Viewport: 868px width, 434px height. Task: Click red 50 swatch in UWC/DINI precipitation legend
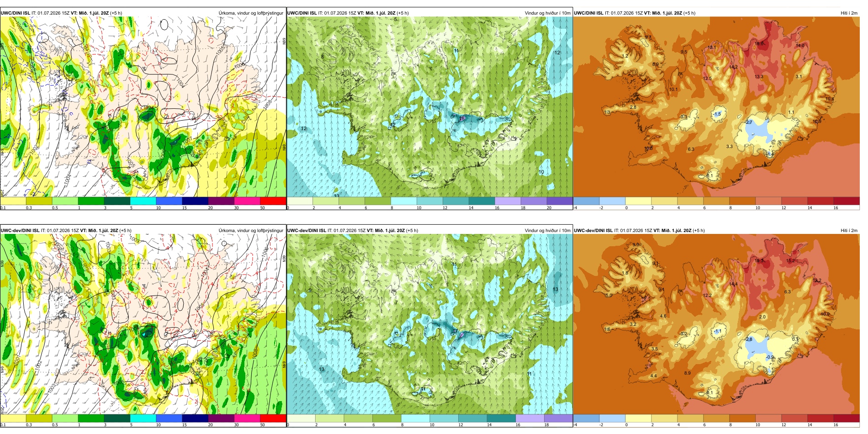(x=273, y=201)
